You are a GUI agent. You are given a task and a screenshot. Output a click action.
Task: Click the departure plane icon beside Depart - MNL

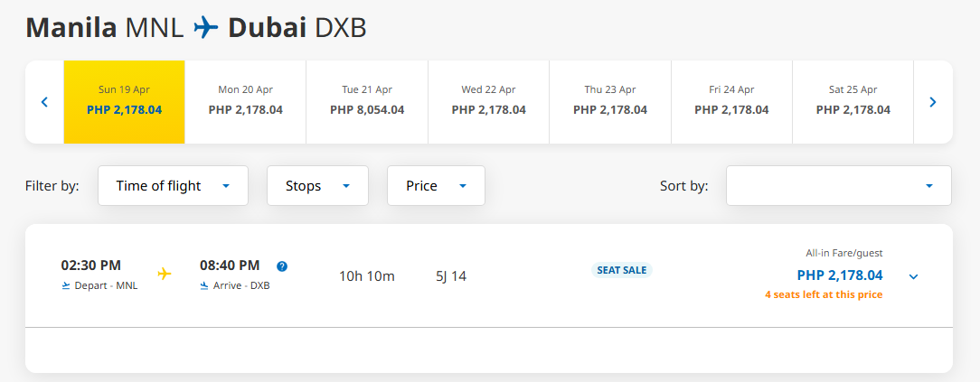(x=66, y=286)
